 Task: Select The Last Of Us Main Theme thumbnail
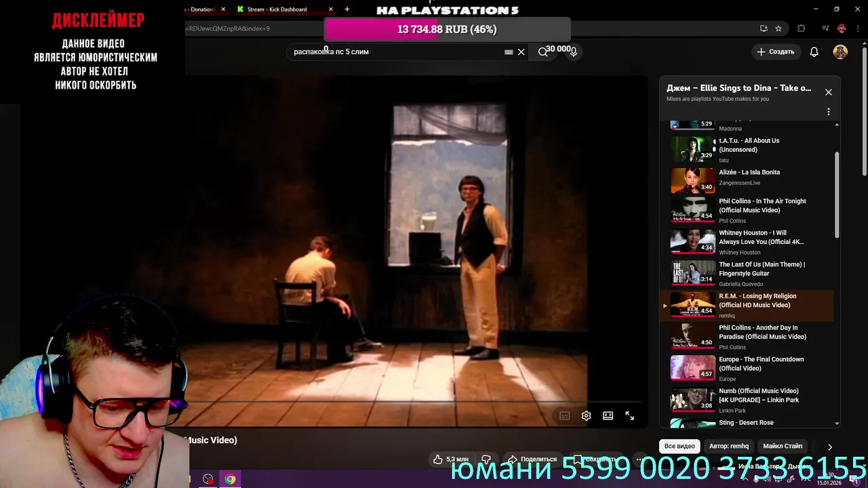[x=692, y=272]
